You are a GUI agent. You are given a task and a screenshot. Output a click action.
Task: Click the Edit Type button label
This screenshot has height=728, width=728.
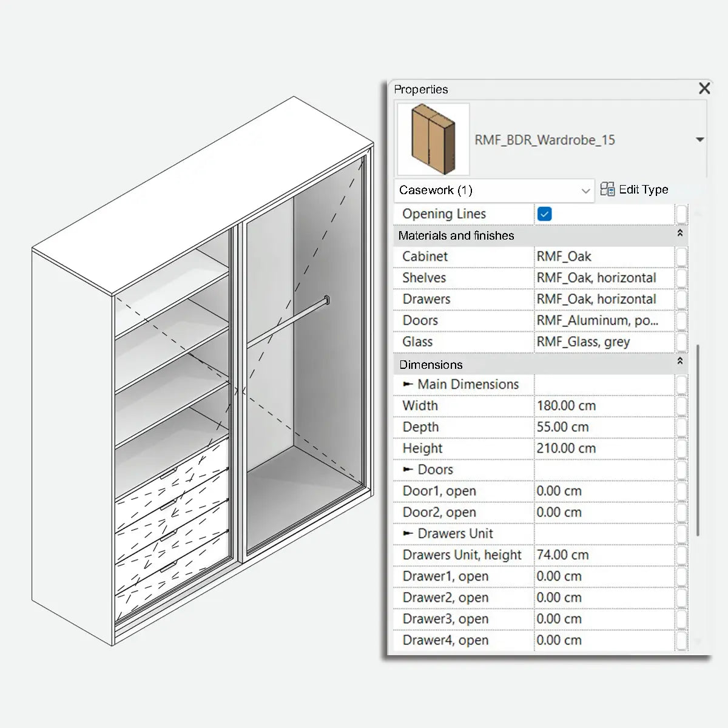[642, 189]
